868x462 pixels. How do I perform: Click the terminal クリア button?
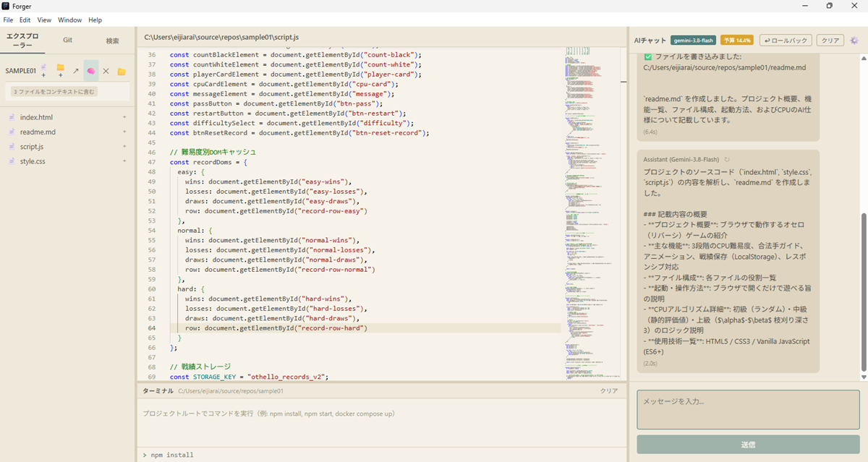tap(609, 390)
